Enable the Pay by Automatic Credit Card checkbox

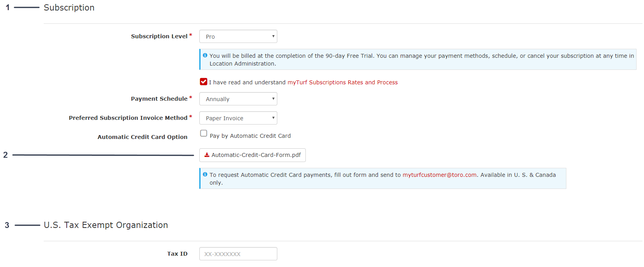(x=204, y=133)
